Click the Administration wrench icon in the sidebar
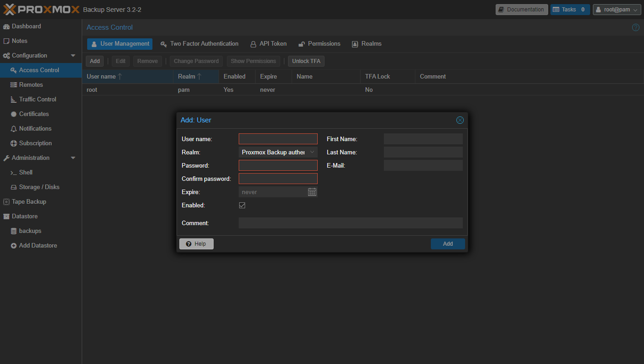644x364 pixels. click(6, 158)
